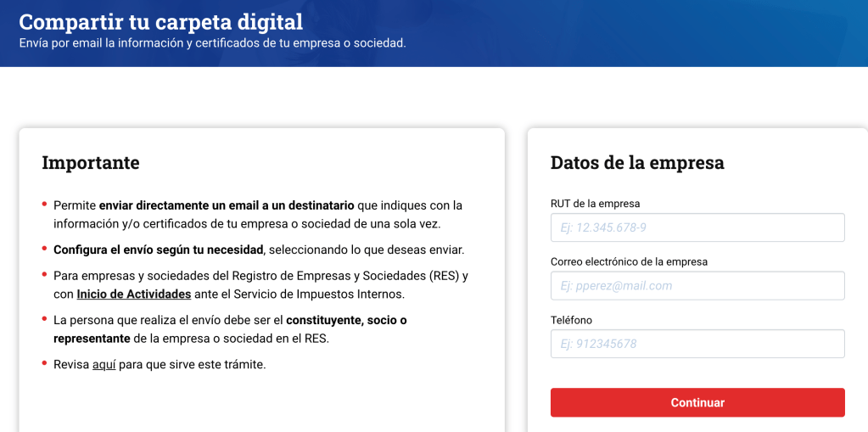
Task: Click the "Teléfono" field label
Action: [571, 320]
